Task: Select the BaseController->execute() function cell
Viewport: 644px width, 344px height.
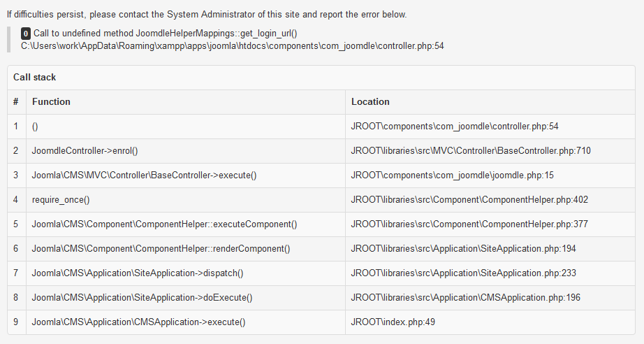Action: 144,175
